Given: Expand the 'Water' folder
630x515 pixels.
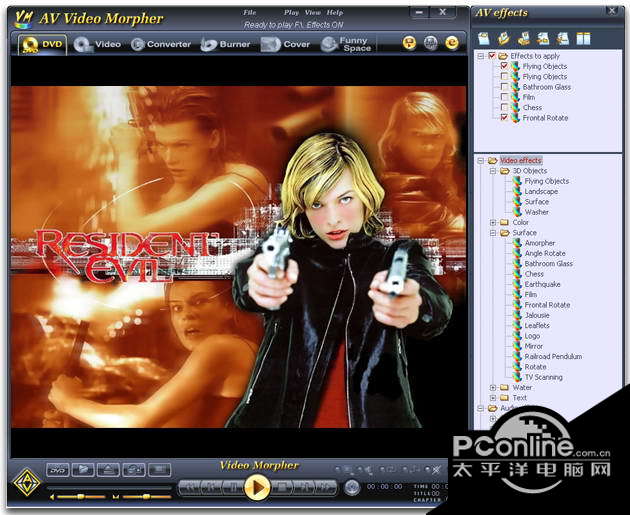Looking at the screenshot, I should [x=493, y=387].
